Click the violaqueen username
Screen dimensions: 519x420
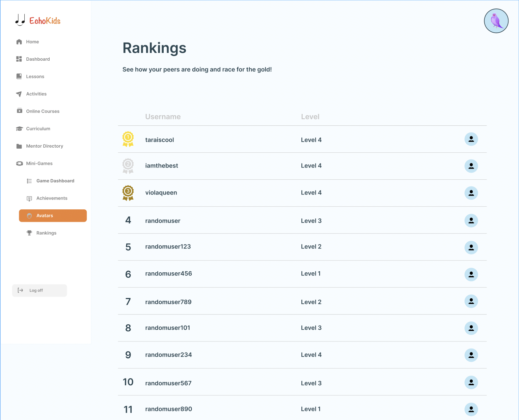161,193
